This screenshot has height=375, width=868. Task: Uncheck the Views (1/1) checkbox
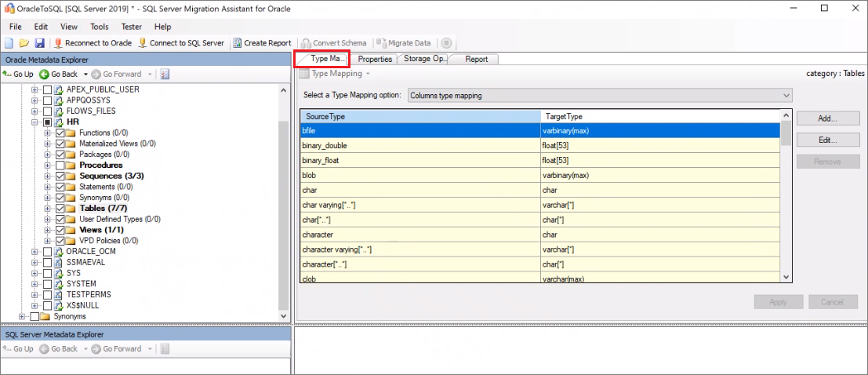click(60, 230)
